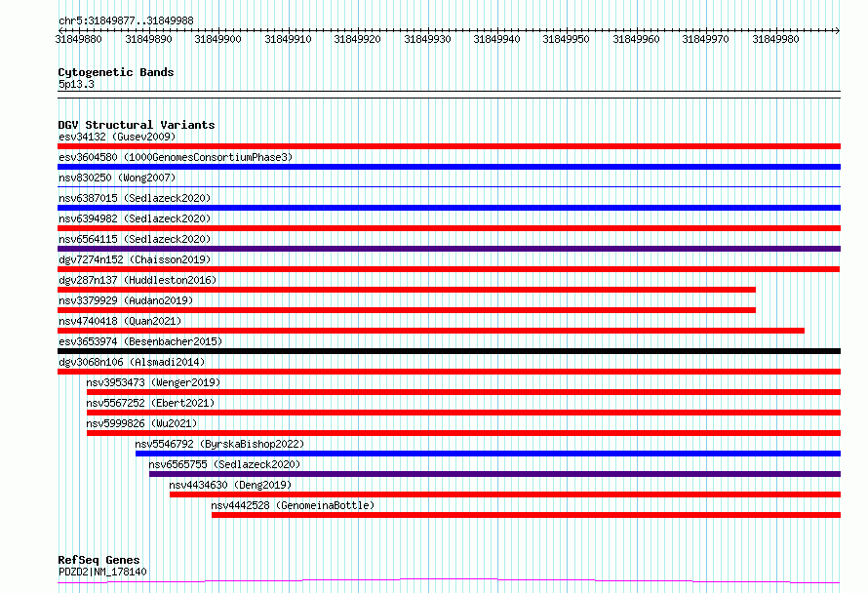This screenshot has height=593, width=868.
Task: Open dgv287n137 (Huddleston2016) variant label
Action: pyautogui.click(x=138, y=280)
